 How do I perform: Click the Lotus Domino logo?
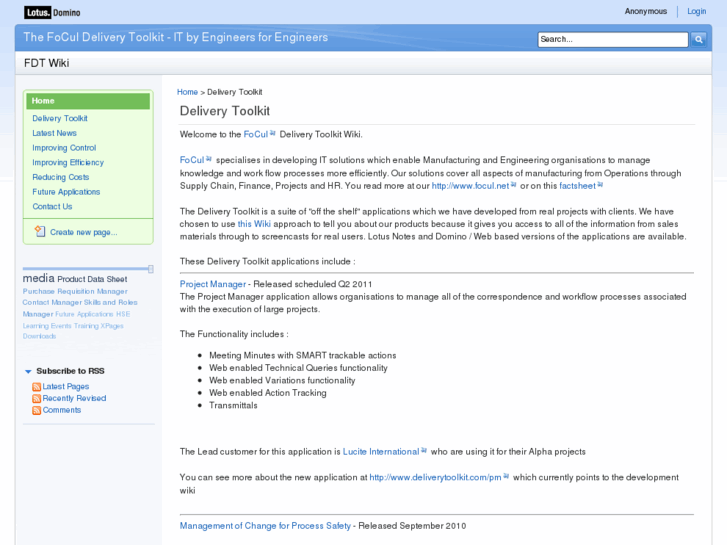coord(52,13)
